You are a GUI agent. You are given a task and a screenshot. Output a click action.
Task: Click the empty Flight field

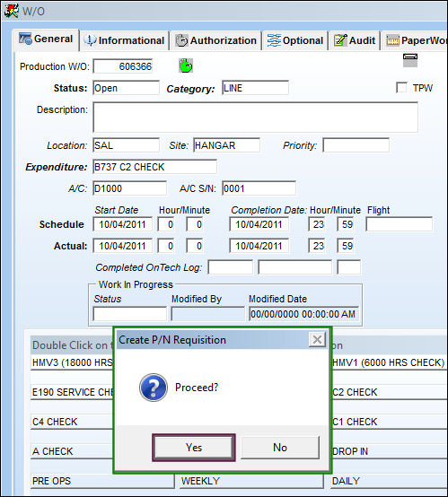point(399,224)
